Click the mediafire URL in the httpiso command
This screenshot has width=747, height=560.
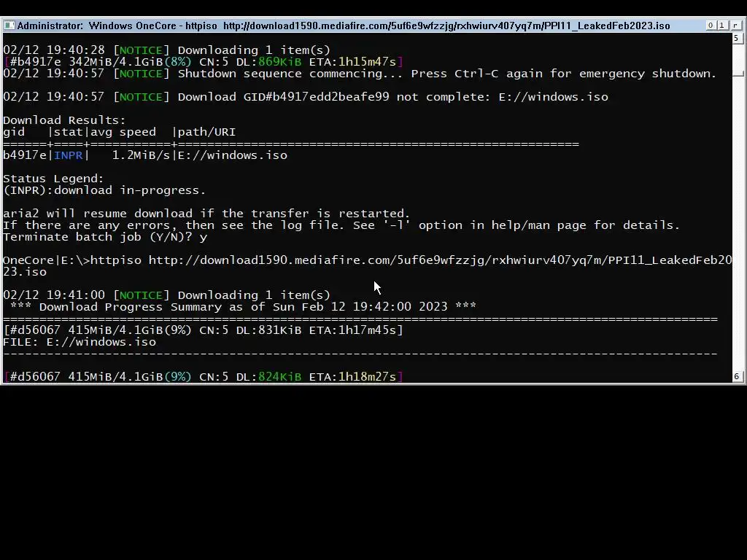coord(368,266)
